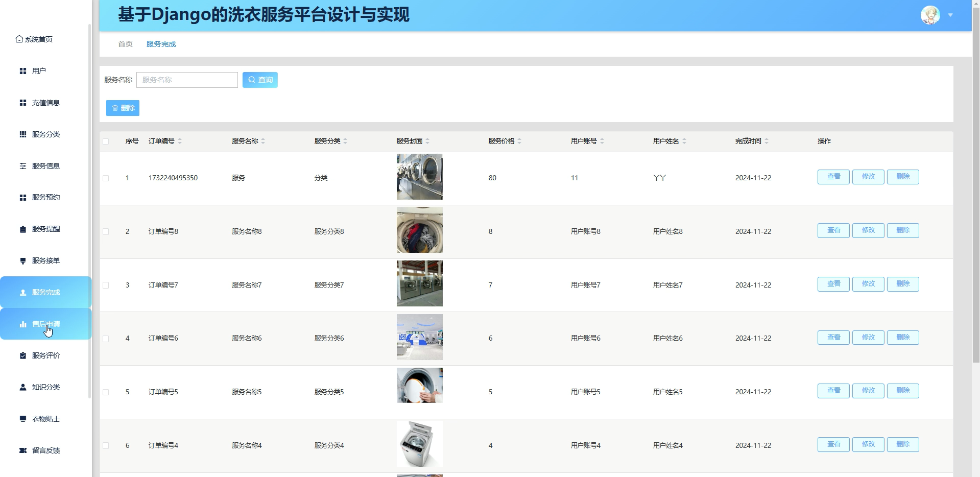
Task: Open the 系统首页 home icon
Action: pyautogui.click(x=19, y=39)
